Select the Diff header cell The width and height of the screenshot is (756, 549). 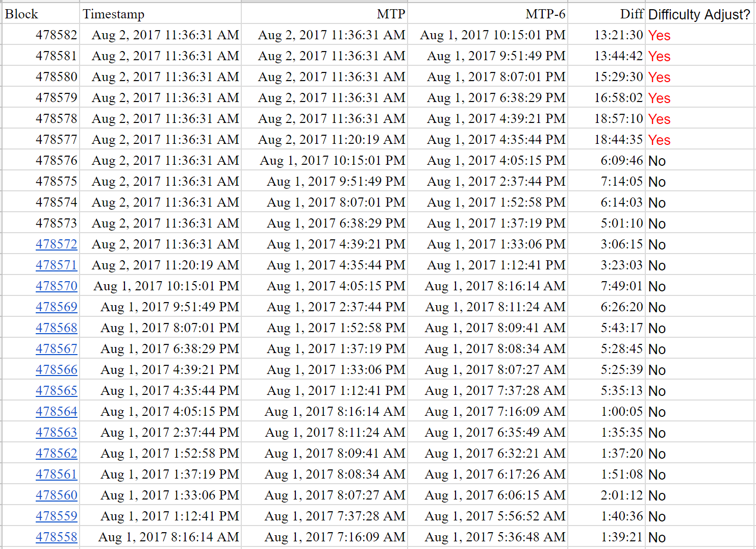pos(607,14)
